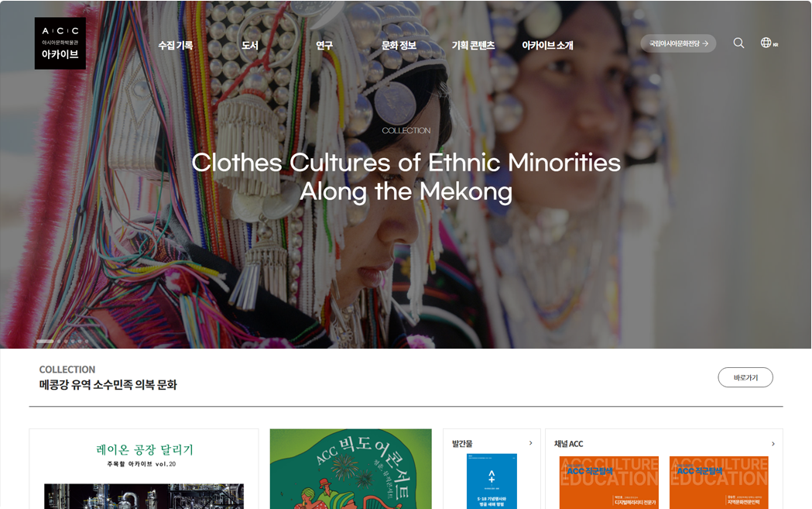Image resolution: width=812 pixels, height=509 pixels.
Task: Open the Clothes Cultures of Ethnic Minorities banner title
Action: (x=406, y=177)
